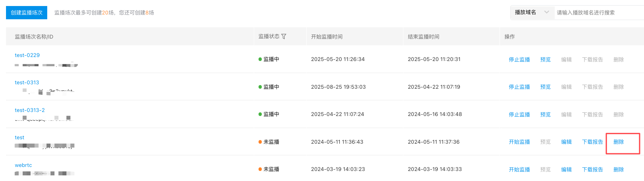The height and width of the screenshot is (181, 644).
Task: Open the test-0229 session link
Action: coord(27,55)
